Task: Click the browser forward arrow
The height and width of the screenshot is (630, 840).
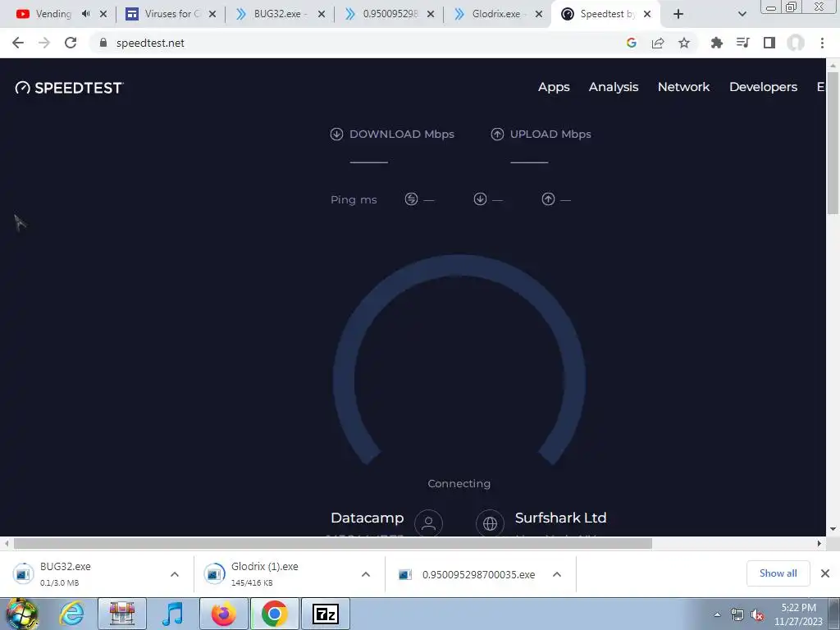Action: [x=44, y=43]
